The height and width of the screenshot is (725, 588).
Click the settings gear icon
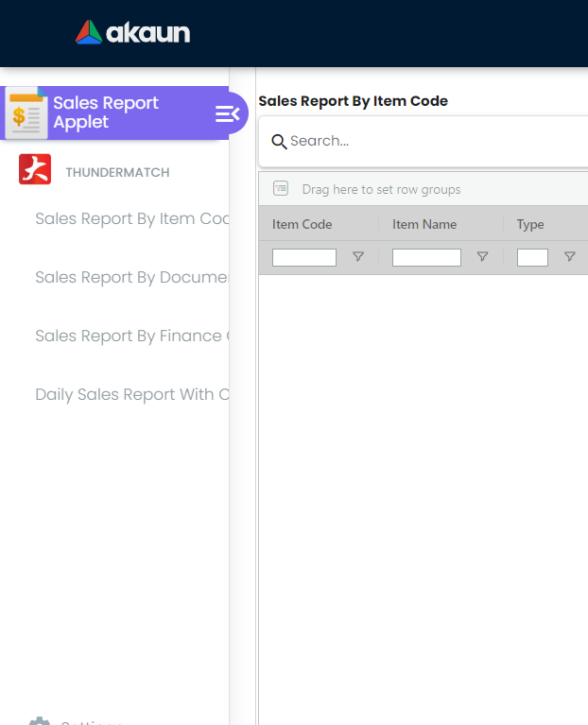tap(39, 722)
